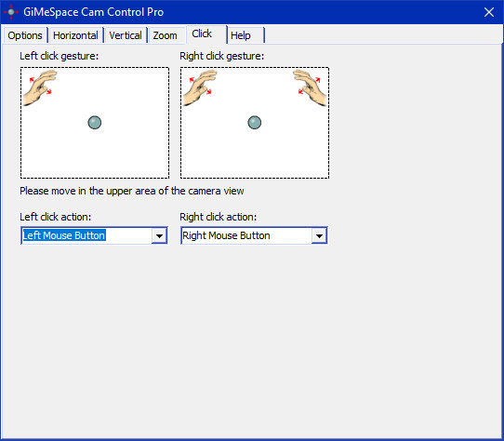The image size is (504, 441).
Task: Click the 'Left click gesture:' label
Action: pos(60,57)
